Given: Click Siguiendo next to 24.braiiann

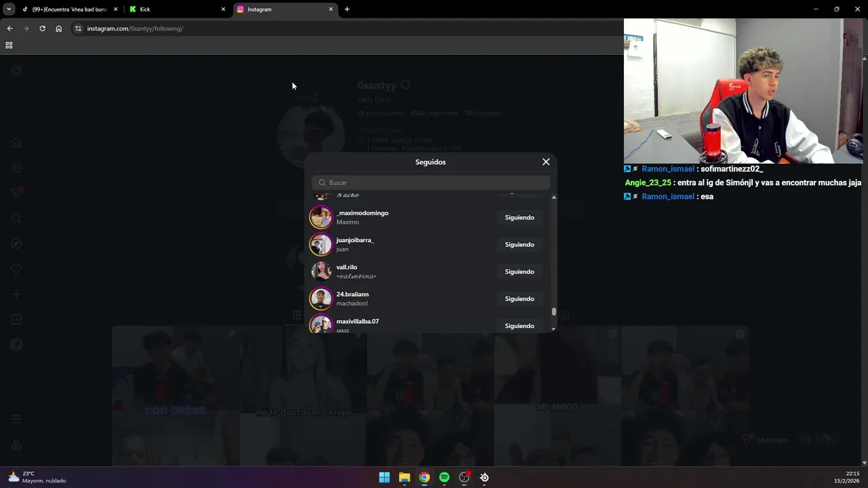Looking at the screenshot, I should (x=519, y=299).
